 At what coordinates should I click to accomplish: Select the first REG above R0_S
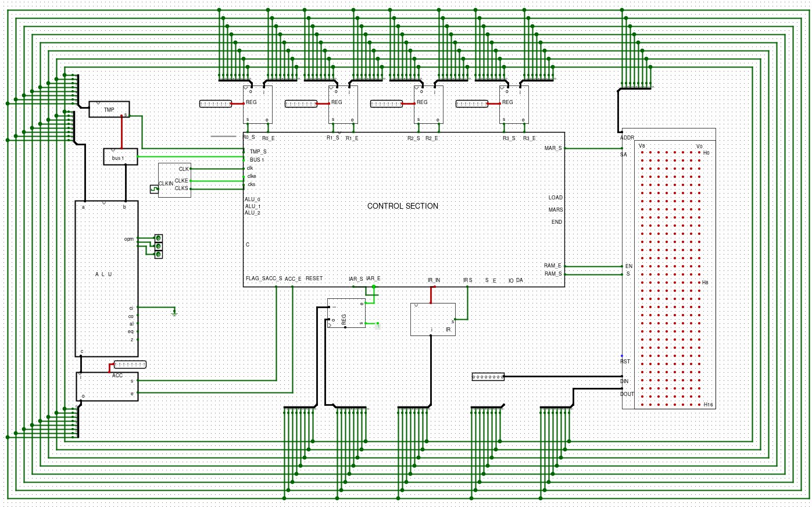[x=257, y=105]
